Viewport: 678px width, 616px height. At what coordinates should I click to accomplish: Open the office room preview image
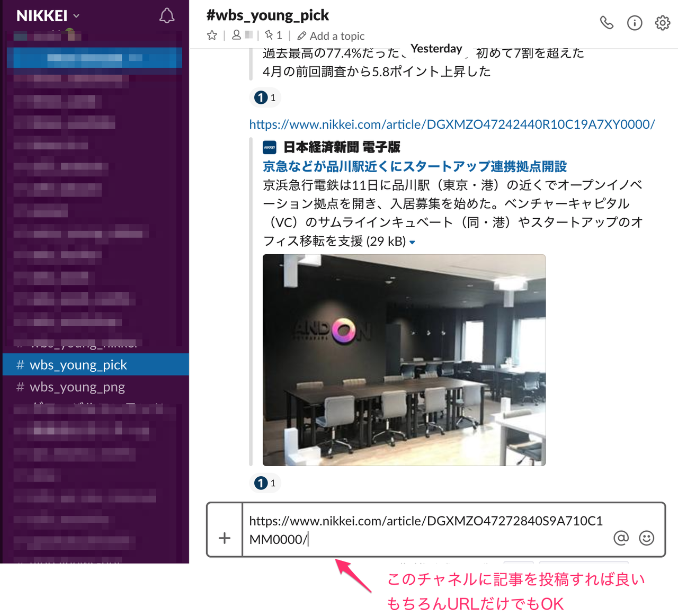click(404, 360)
